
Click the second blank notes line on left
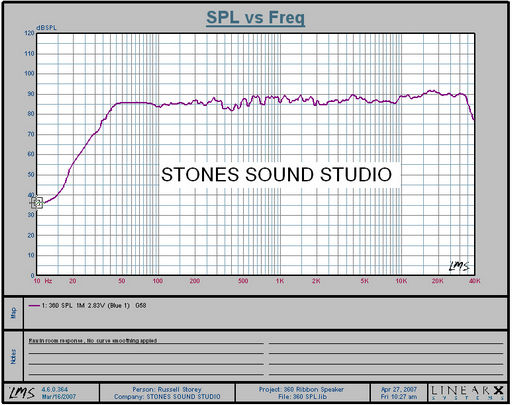click(146, 364)
